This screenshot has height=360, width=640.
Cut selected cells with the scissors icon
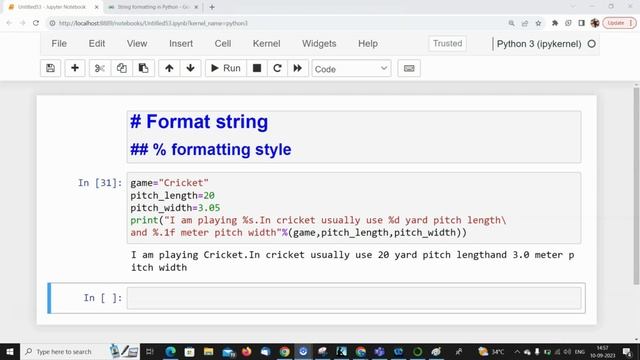click(100, 68)
